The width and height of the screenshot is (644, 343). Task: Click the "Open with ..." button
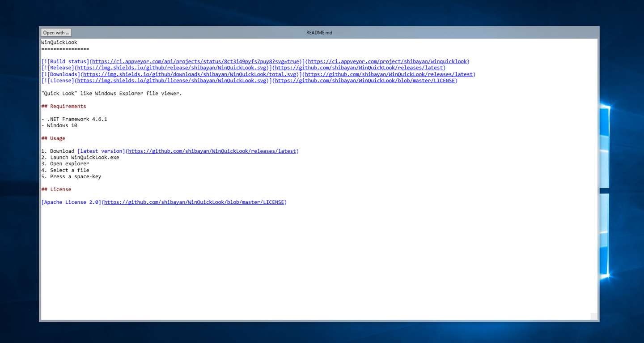tap(56, 33)
